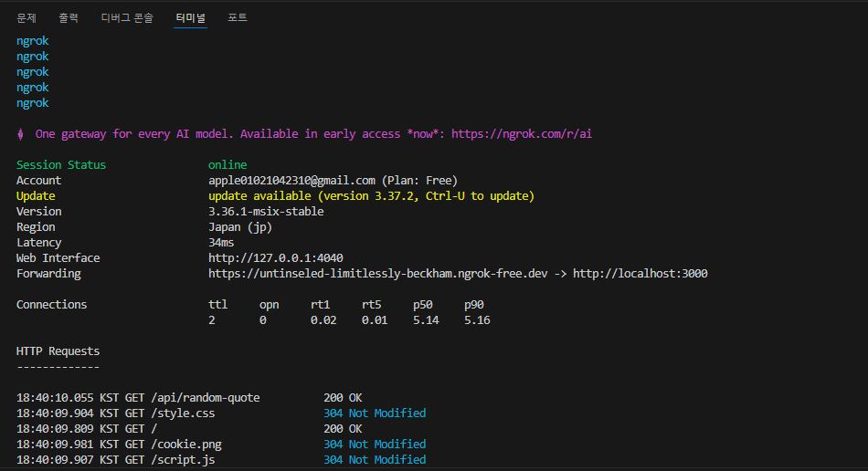
Task: Click the version 3.36.1-msix-stable text
Action: pyautogui.click(x=266, y=212)
